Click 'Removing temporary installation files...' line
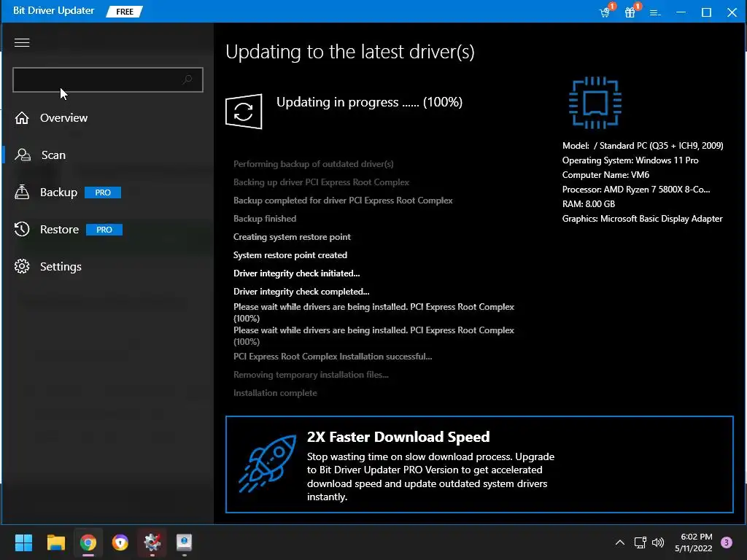 pyautogui.click(x=311, y=375)
